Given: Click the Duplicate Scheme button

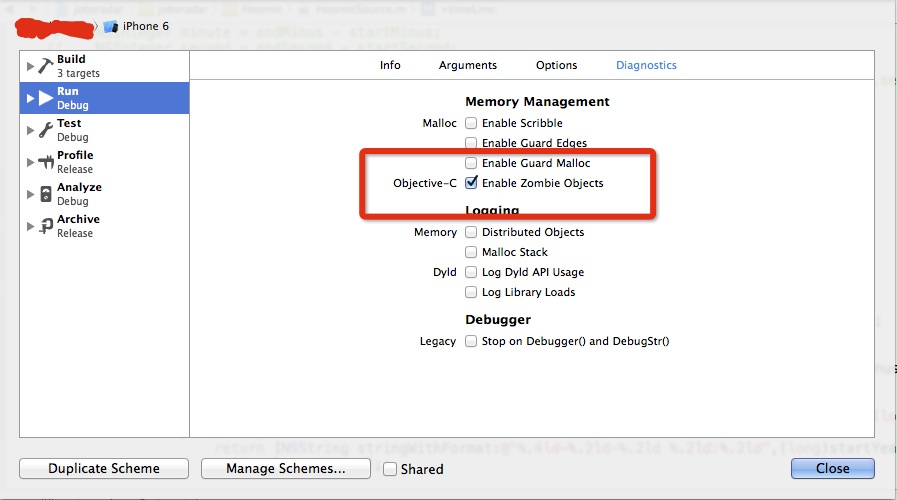Looking at the screenshot, I should pyautogui.click(x=104, y=469).
